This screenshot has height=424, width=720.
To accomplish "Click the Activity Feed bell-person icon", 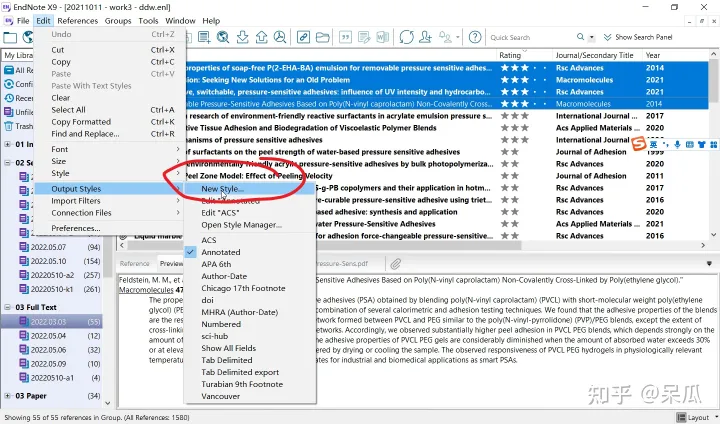I will 444,37.
